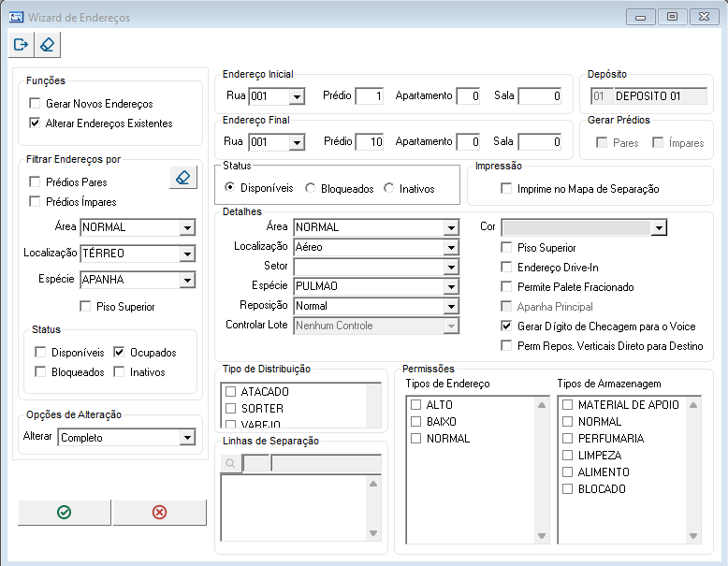
Task: Click Apartamento field in Endereço Inicial
Action: click(x=469, y=96)
